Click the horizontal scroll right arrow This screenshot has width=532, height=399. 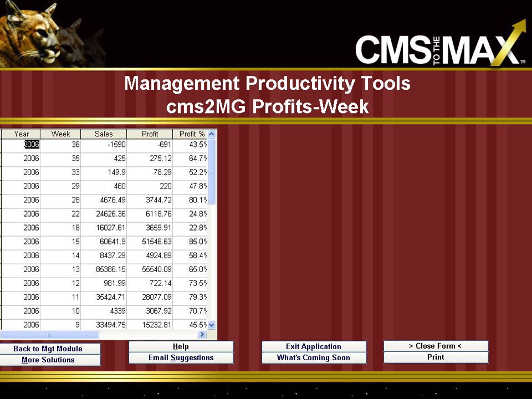[x=202, y=335]
